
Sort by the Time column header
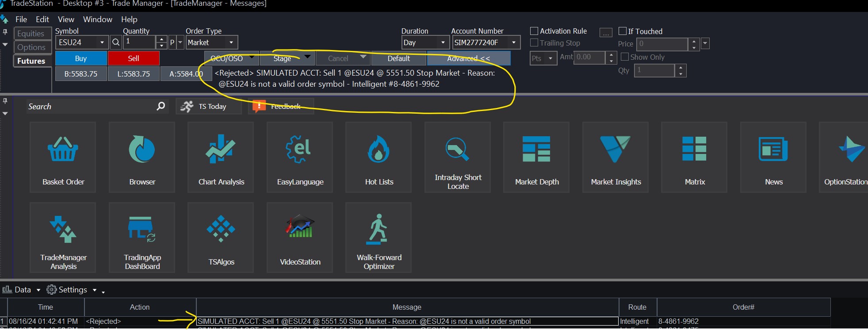tap(46, 307)
